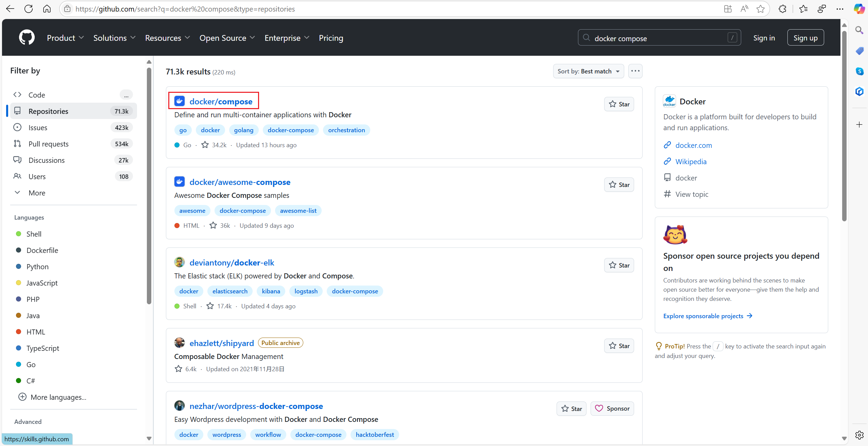Viewport: 868px width, 446px height.
Task: Click Sign in
Action: point(764,38)
